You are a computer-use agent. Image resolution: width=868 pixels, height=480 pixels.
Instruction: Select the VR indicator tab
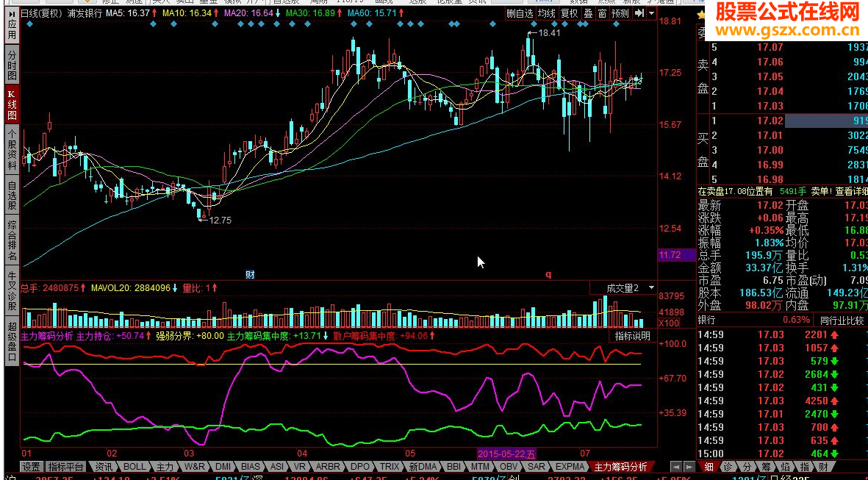(x=300, y=467)
